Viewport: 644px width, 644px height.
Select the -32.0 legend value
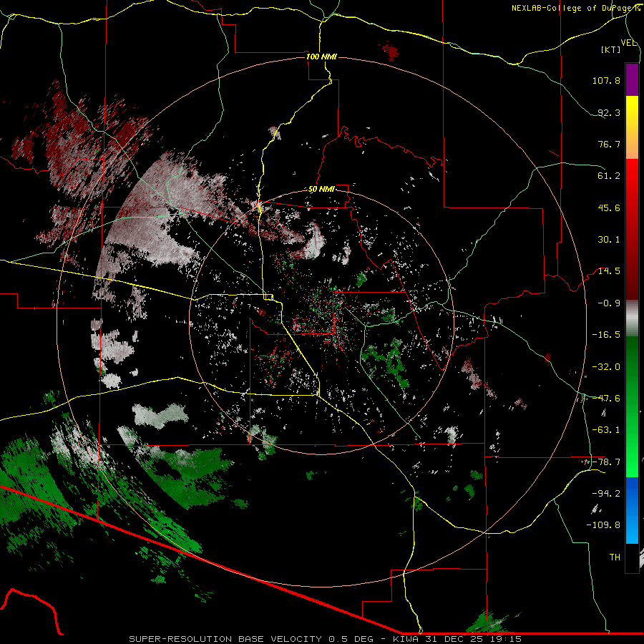606,367
